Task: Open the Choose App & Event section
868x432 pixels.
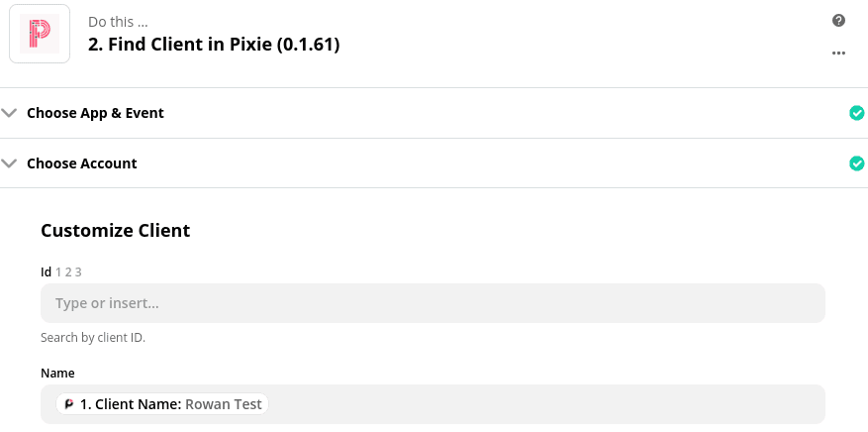Action: (95, 113)
